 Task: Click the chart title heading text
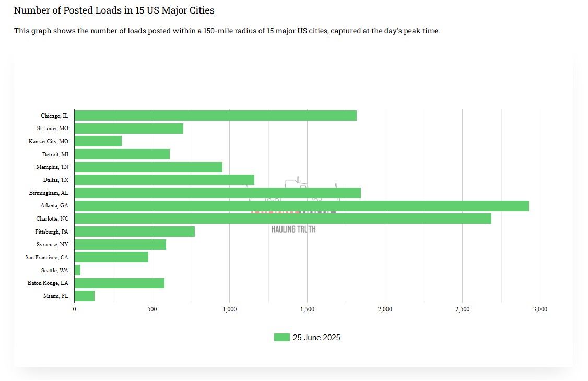[114, 10]
